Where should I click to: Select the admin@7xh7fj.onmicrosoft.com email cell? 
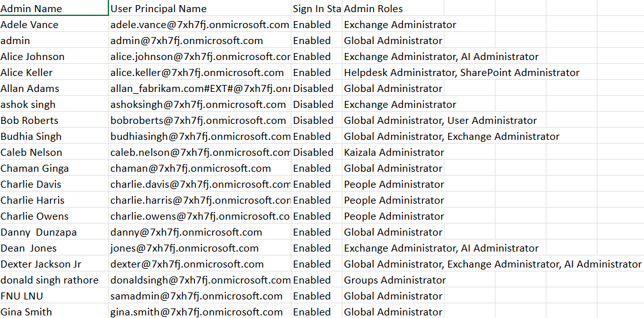(195, 41)
